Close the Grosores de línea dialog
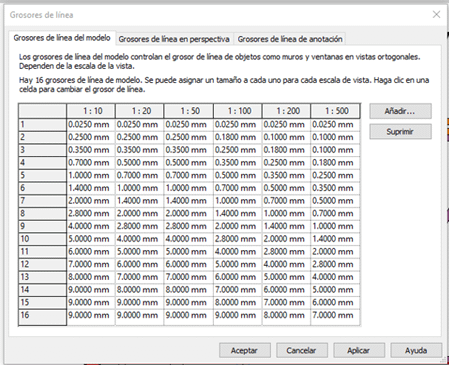The height and width of the screenshot is (365, 449). pyautogui.click(x=436, y=14)
